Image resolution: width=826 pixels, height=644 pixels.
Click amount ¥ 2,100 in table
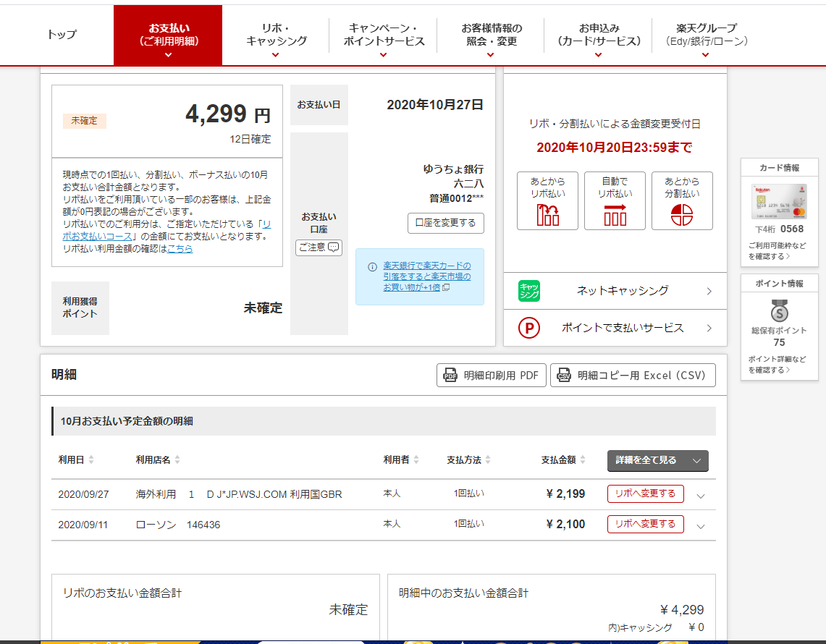coord(566,525)
